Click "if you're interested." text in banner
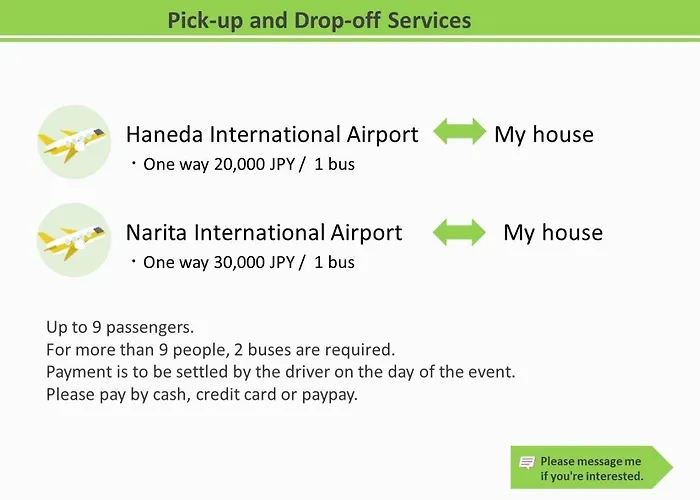The width and height of the screenshot is (700, 500). 592,476
